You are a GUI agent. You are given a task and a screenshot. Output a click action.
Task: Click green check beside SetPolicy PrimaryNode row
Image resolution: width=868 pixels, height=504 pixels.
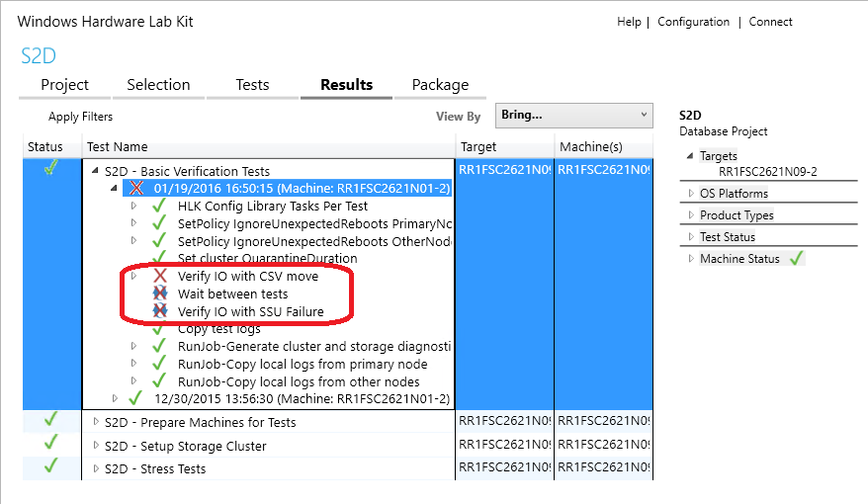click(x=159, y=223)
